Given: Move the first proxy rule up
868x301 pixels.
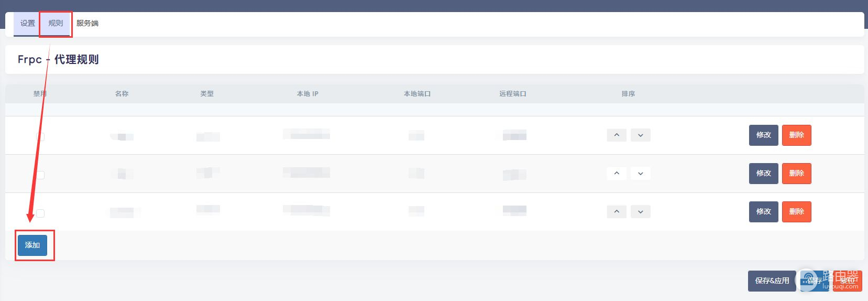Looking at the screenshot, I should coord(617,135).
